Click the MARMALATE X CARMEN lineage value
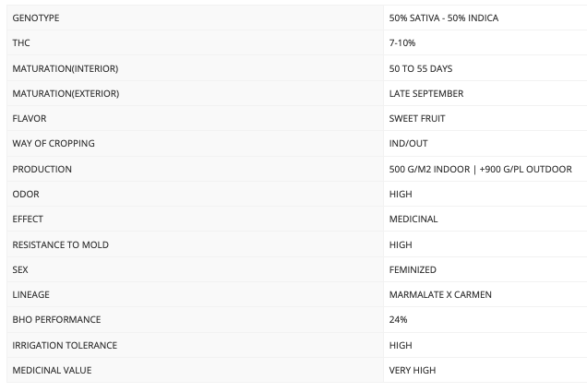Image resolution: width=587 pixels, height=392 pixels. click(x=440, y=295)
